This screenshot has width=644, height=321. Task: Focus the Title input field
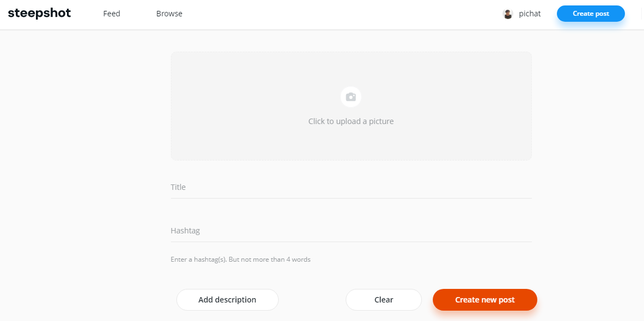pyautogui.click(x=351, y=187)
